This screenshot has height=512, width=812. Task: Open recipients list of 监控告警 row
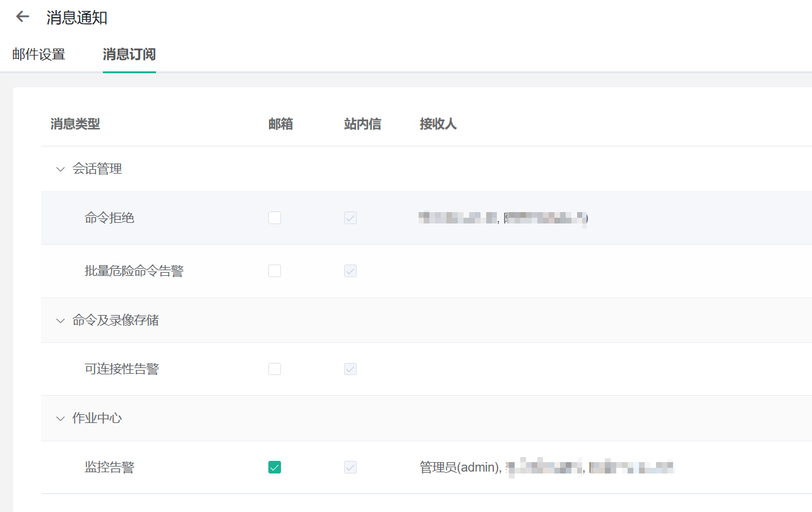(546, 468)
